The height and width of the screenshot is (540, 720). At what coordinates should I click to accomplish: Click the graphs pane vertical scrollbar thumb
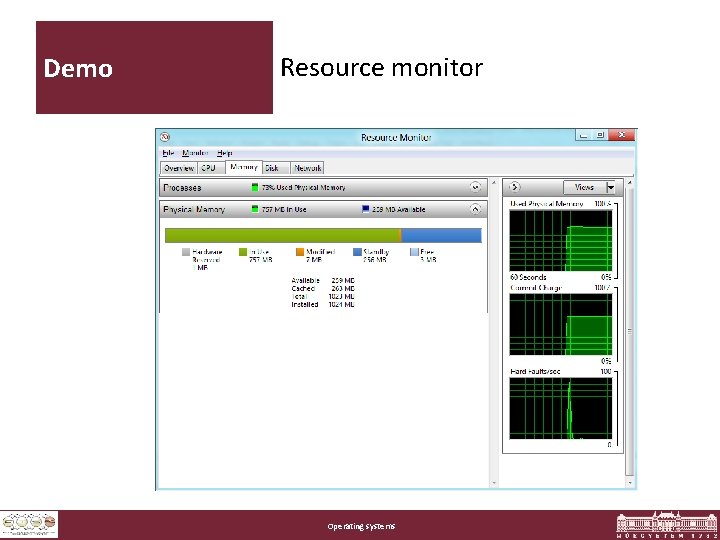pyautogui.click(x=630, y=332)
